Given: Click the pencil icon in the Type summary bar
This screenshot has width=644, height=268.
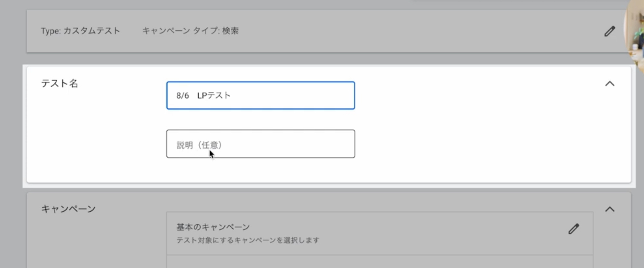Looking at the screenshot, I should 609,31.
